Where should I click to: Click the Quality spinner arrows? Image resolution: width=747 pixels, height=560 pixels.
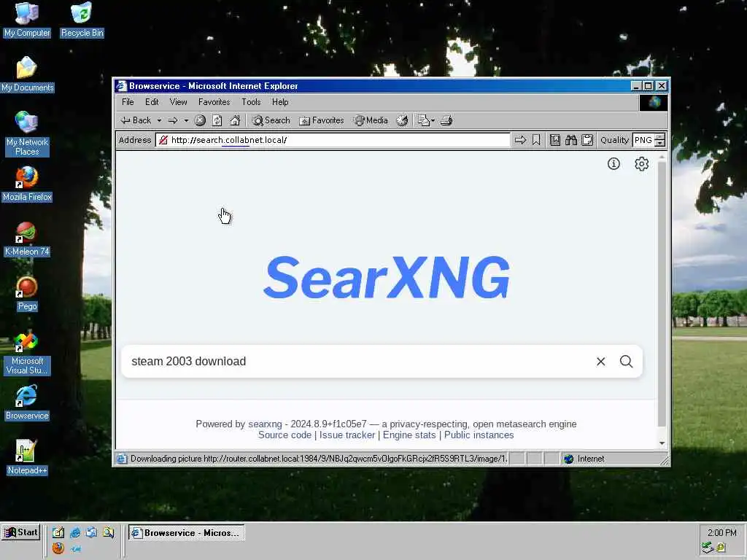coord(659,140)
